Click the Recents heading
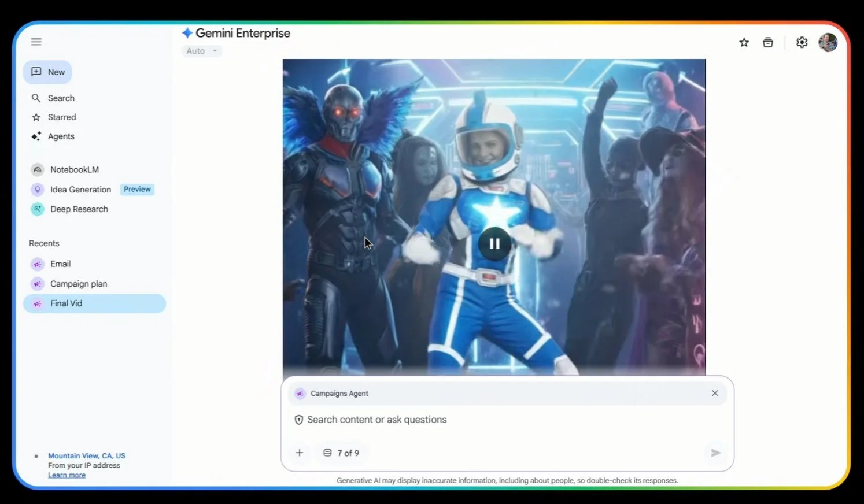864x504 pixels. tap(44, 243)
